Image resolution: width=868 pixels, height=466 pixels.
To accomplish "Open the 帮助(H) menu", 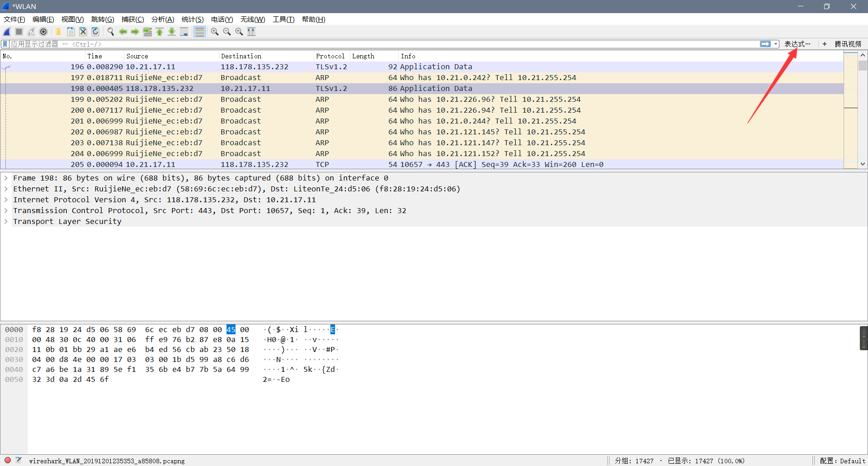I will [314, 19].
